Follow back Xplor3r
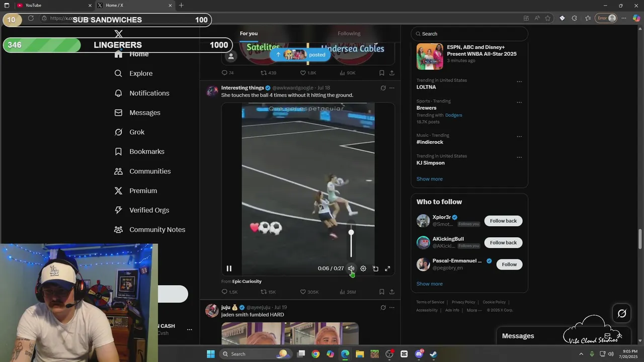The height and width of the screenshot is (362, 644). [503, 221]
